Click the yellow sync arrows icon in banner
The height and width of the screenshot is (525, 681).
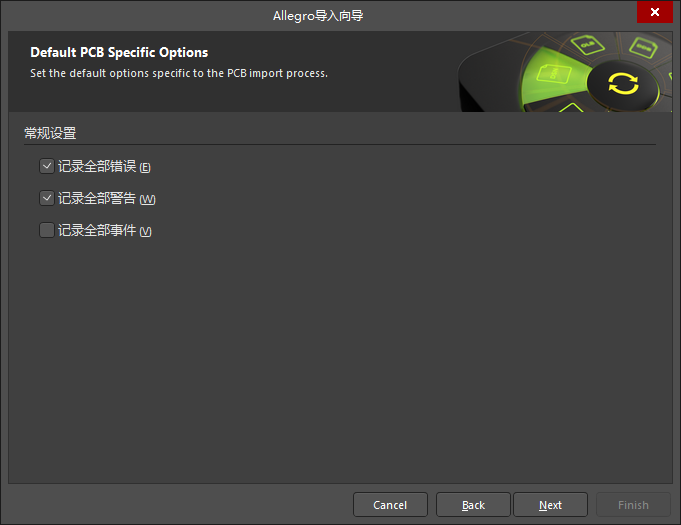tap(622, 83)
